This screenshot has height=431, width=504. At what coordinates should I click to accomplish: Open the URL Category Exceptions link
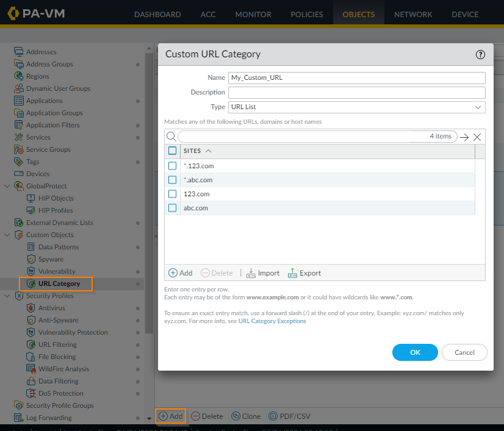click(272, 321)
